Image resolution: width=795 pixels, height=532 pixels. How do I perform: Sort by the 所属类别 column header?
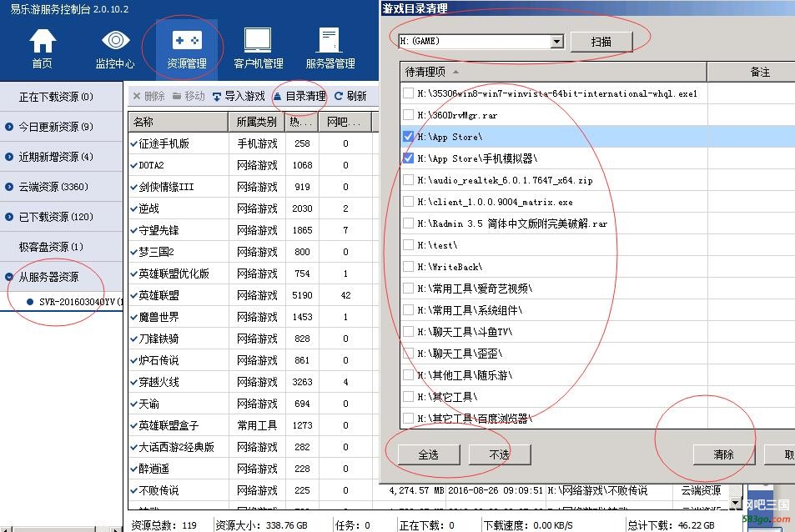(x=257, y=122)
